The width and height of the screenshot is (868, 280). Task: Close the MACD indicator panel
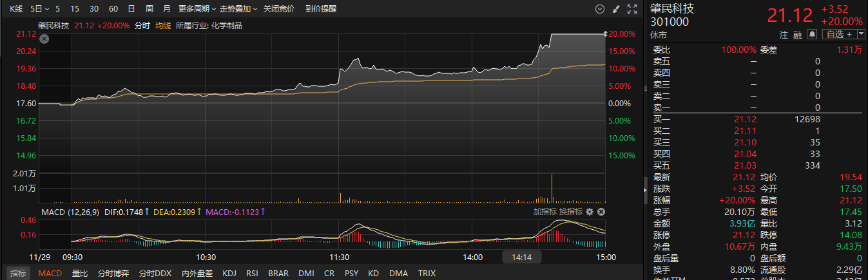coord(601,211)
